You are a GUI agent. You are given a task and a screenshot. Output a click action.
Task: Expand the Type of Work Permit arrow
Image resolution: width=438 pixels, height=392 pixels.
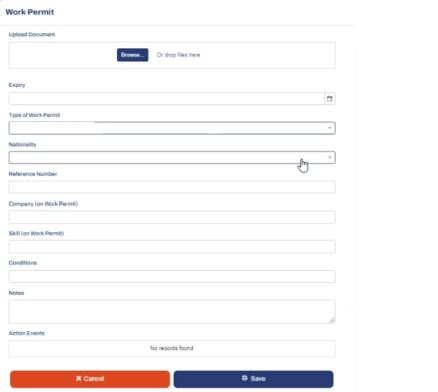tap(329, 128)
